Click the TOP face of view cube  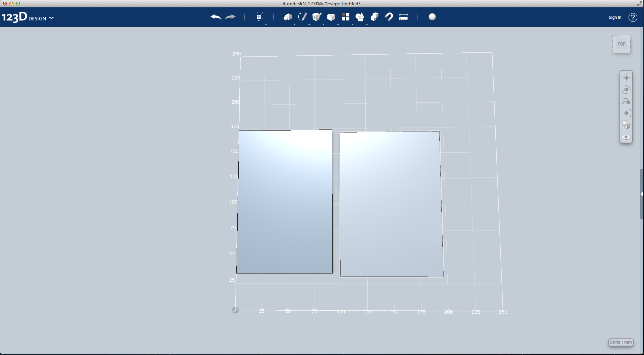(x=622, y=44)
